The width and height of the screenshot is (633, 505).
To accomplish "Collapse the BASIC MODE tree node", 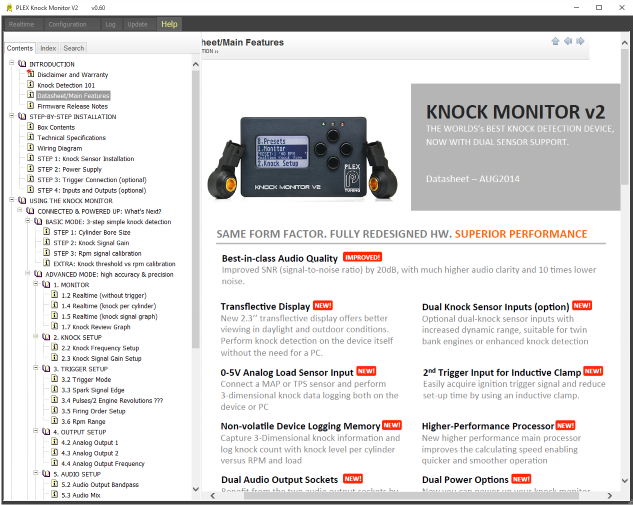I will pyautogui.click(x=28, y=220).
